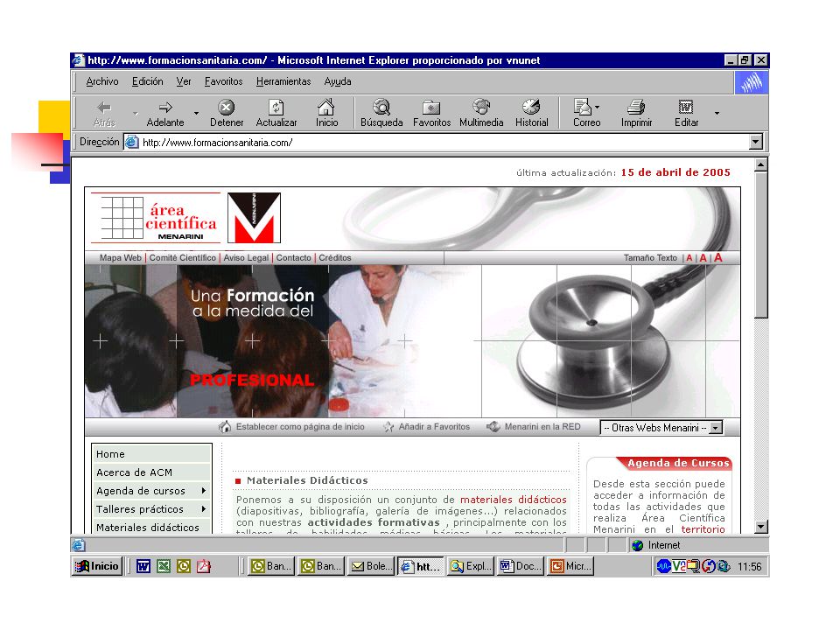This screenshot has width=840, height=630.
Task: Stop loading with the Detener button
Action: tap(227, 114)
